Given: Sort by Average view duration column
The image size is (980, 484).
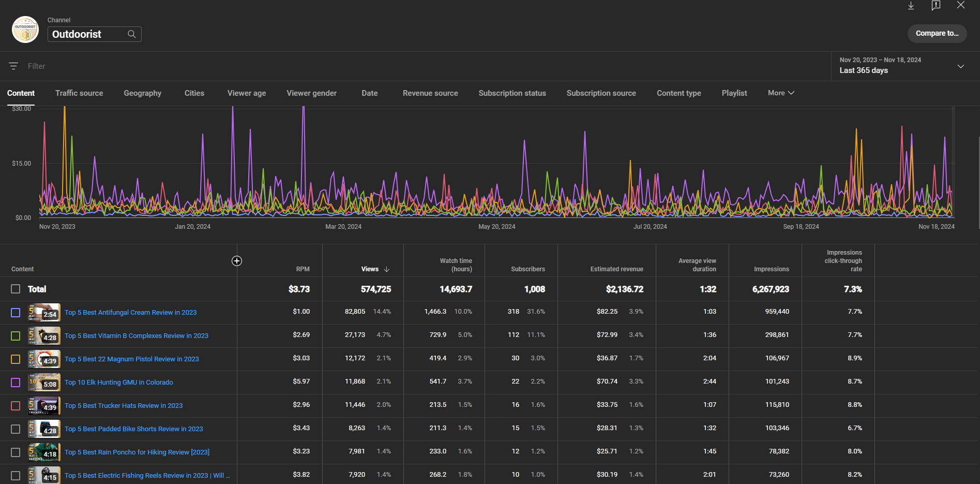Looking at the screenshot, I should pos(697,265).
